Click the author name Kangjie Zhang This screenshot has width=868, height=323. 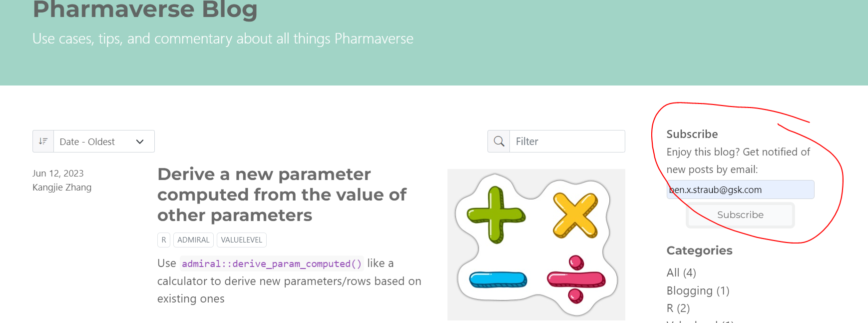point(61,187)
